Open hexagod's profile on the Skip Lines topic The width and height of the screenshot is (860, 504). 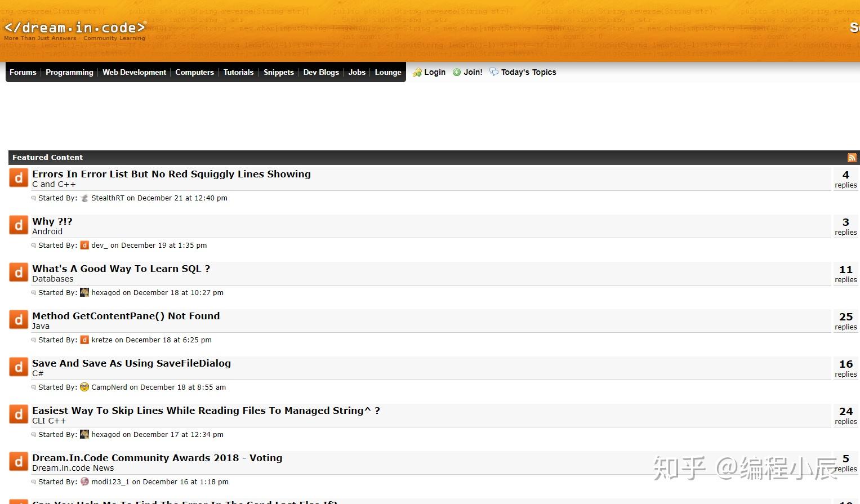[x=106, y=435]
